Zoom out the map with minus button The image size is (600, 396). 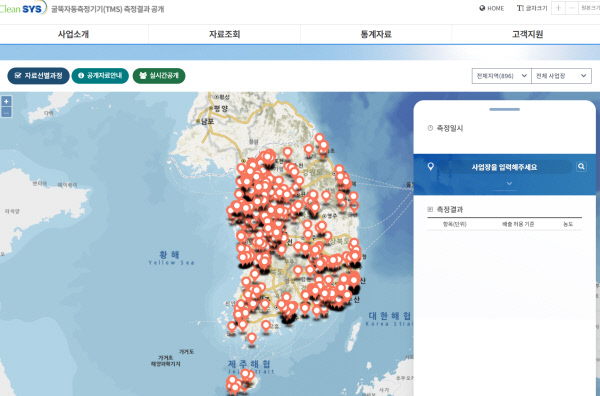(6, 112)
